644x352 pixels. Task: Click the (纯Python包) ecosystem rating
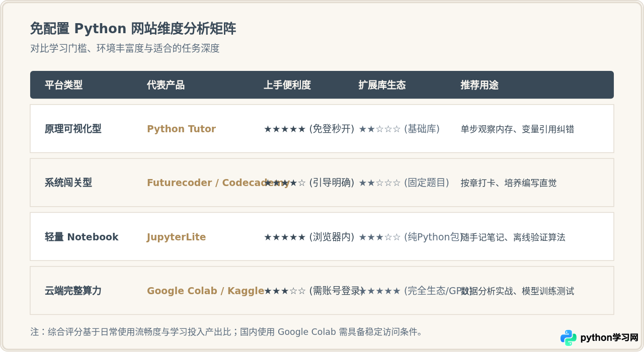411,237
